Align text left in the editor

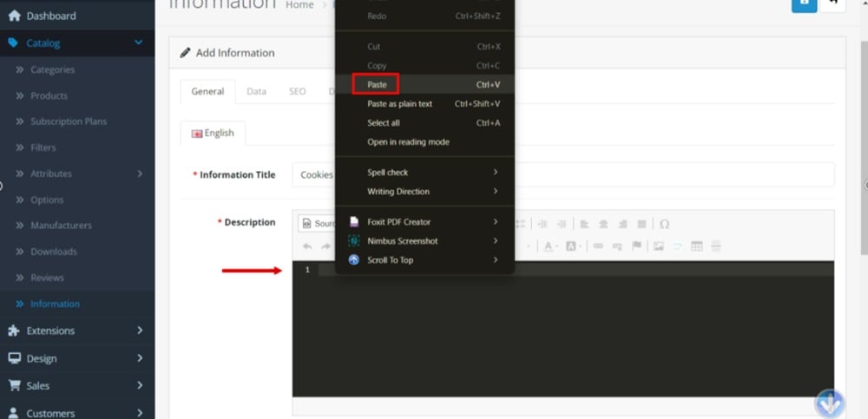(584, 224)
